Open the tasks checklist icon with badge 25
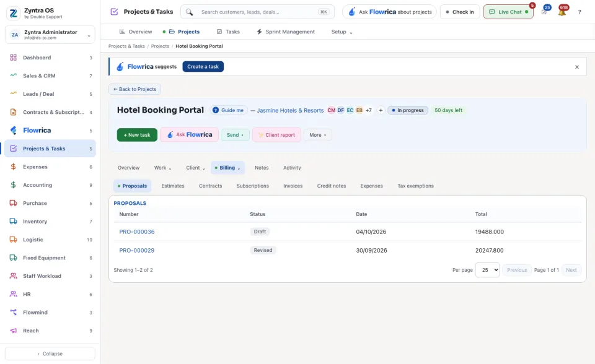The height and width of the screenshot is (364, 595). pos(544,12)
